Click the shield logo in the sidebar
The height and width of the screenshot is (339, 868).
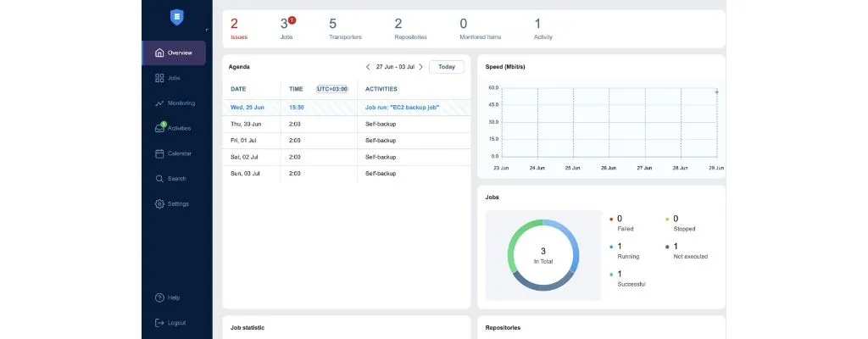point(176,16)
